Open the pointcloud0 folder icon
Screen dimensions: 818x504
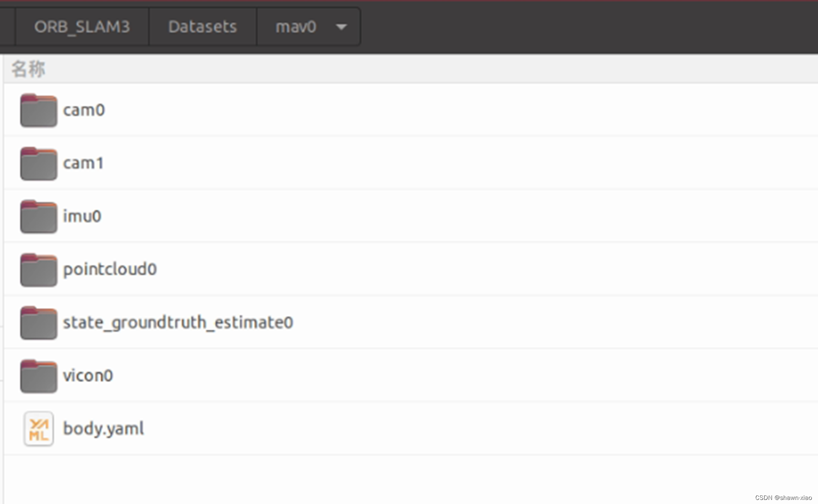coord(38,269)
